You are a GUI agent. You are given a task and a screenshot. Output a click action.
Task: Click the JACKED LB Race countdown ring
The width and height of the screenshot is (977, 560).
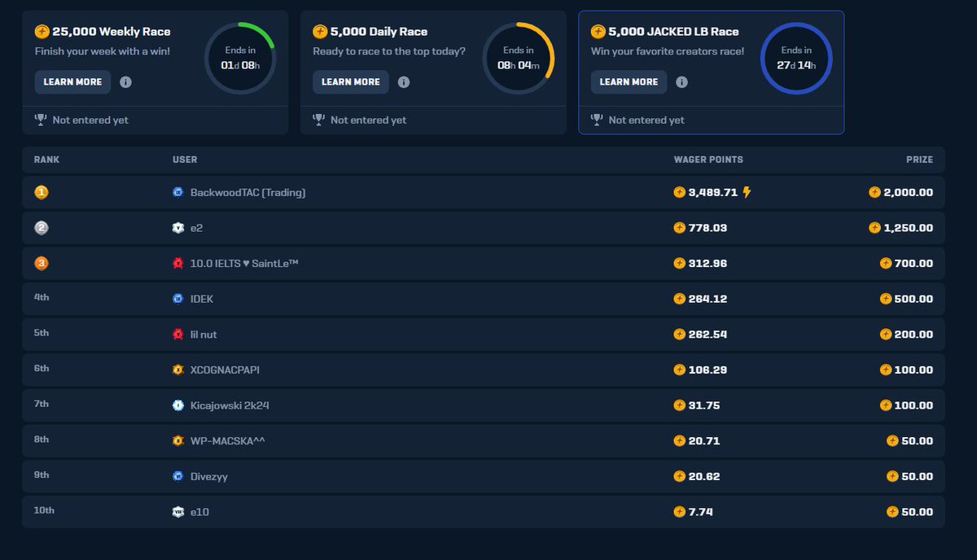click(x=796, y=58)
